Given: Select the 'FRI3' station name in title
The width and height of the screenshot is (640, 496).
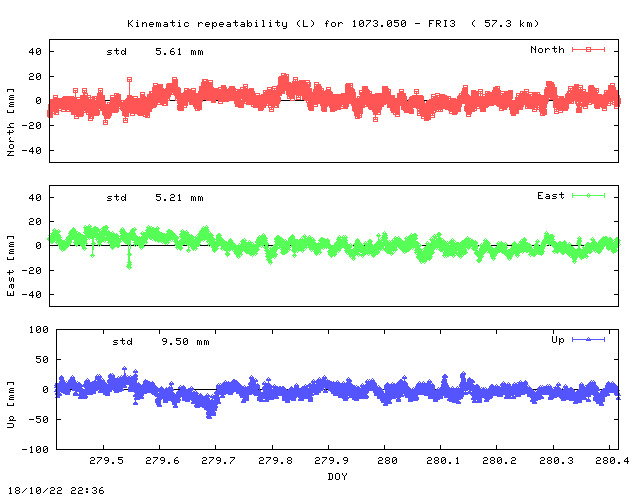Looking at the screenshot, I should click(442, 23).
